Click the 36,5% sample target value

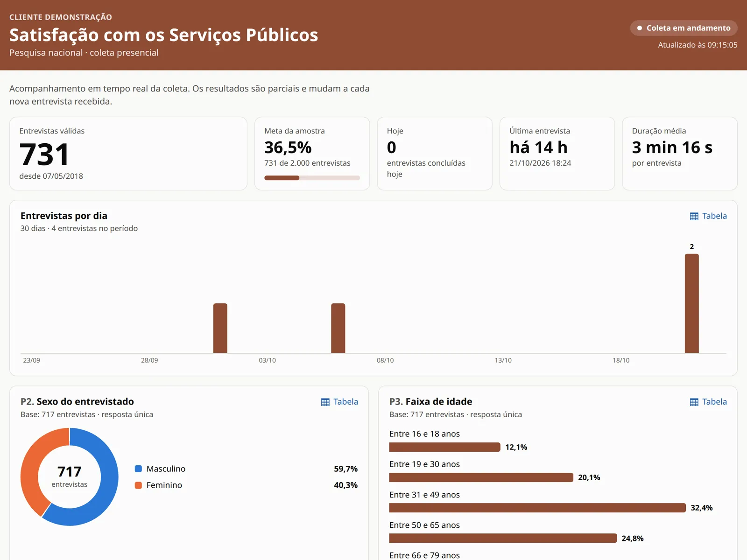point(288,147)
